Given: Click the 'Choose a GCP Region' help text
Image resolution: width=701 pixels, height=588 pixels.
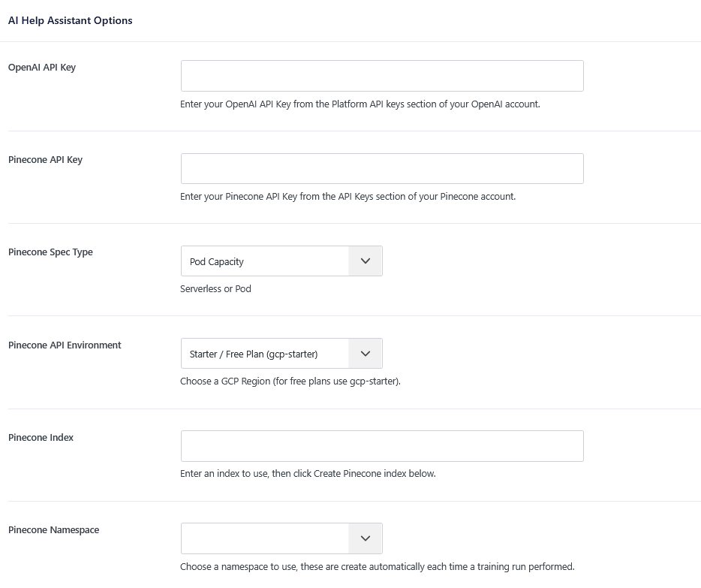Looking at the screenshot, I should (x=290, y=381).
